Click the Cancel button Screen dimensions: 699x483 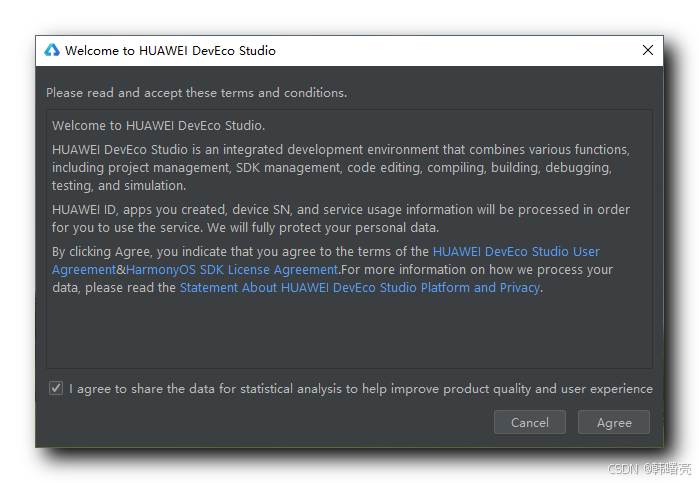(530, 422)
